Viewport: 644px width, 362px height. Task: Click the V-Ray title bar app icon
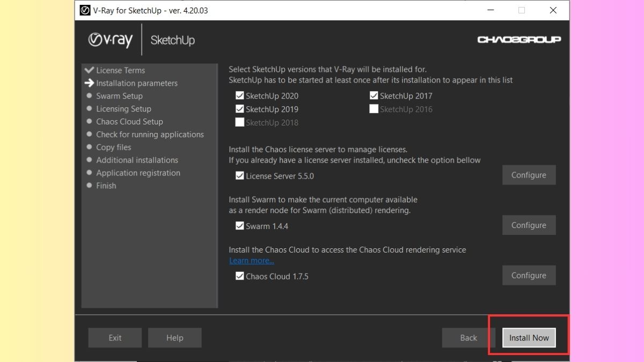tap(84, 10)
